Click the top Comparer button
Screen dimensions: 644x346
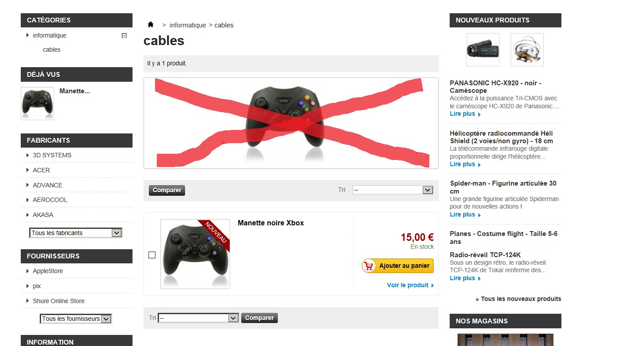167,190
